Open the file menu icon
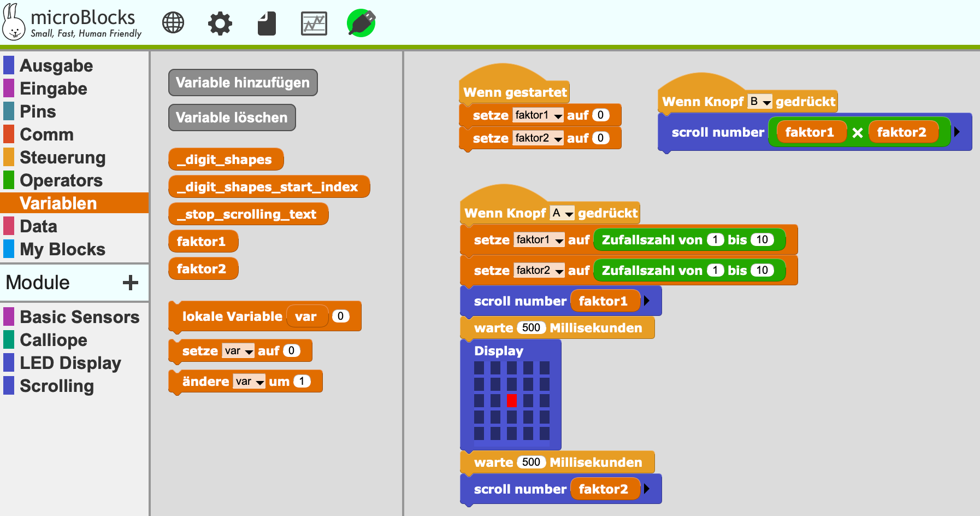Image resolution: width=980 pixels, height=516 pixels. [x=267, y=24]
